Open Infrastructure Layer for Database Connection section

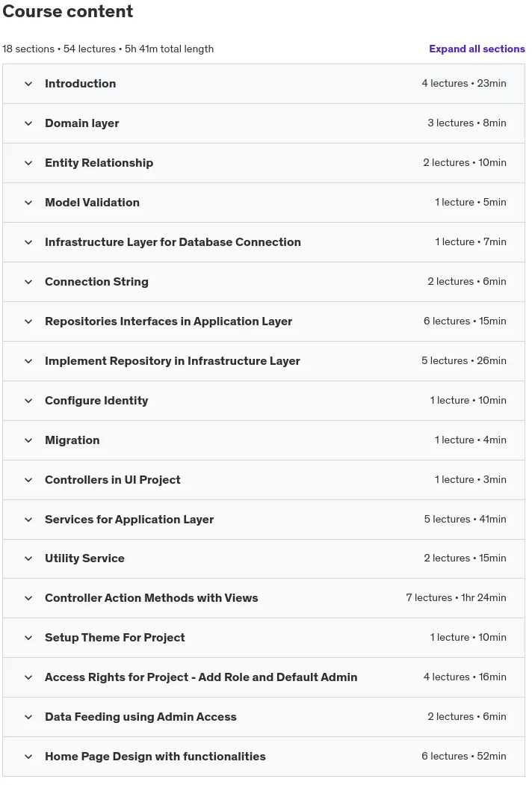264,242
